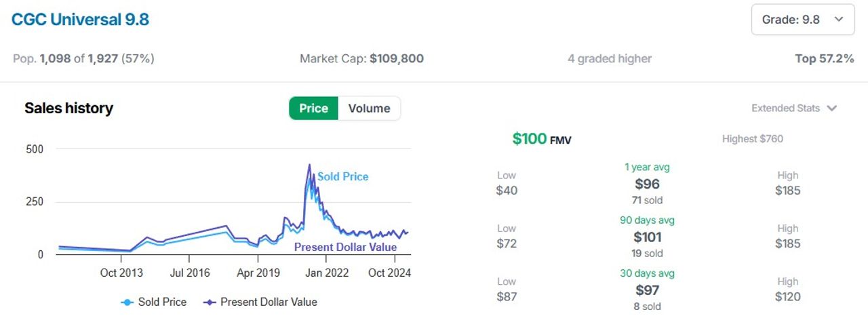Select the Price chart toggle
The height and width of the screenshot is (333, 868).
313,109
